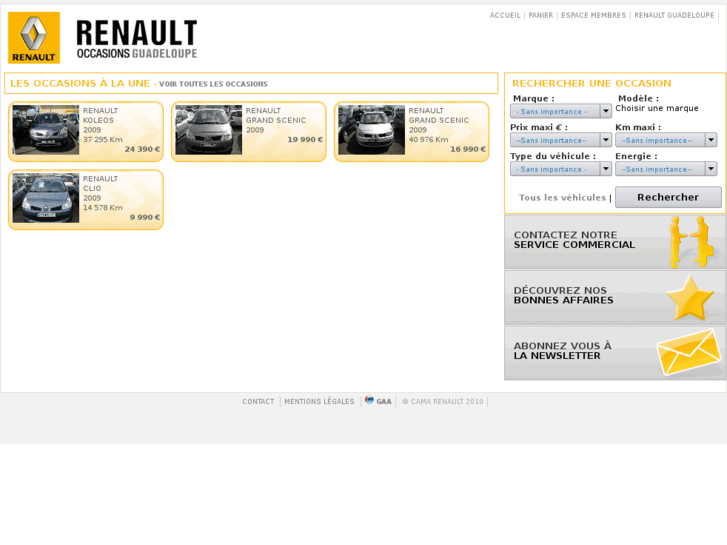Click the 16 990 € price
Image resolution: width=727 pixels, height=545 pixels.
[x=468, y=149]
